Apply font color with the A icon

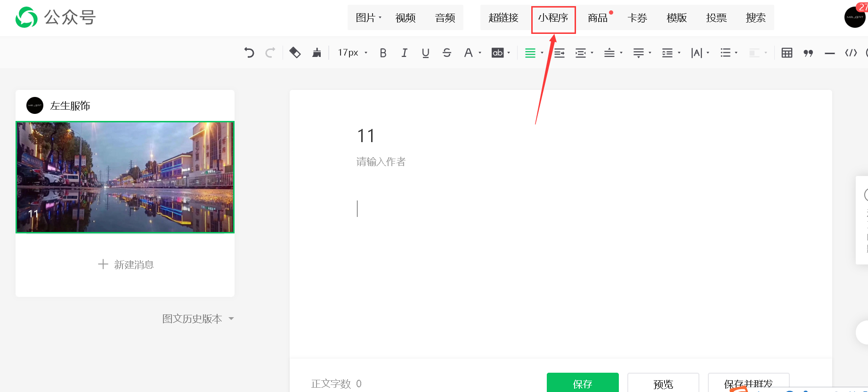coord(468,53)
